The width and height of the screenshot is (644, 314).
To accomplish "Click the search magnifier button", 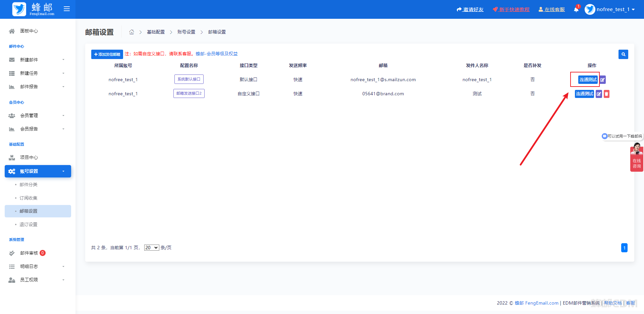I will [623, 54].
